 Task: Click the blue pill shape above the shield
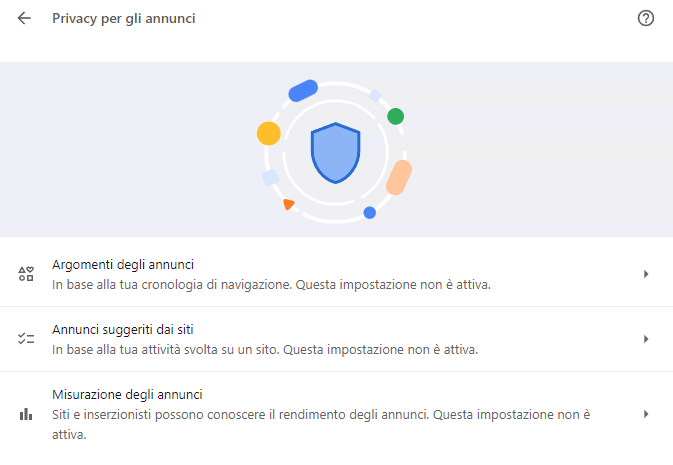(303, 91)
